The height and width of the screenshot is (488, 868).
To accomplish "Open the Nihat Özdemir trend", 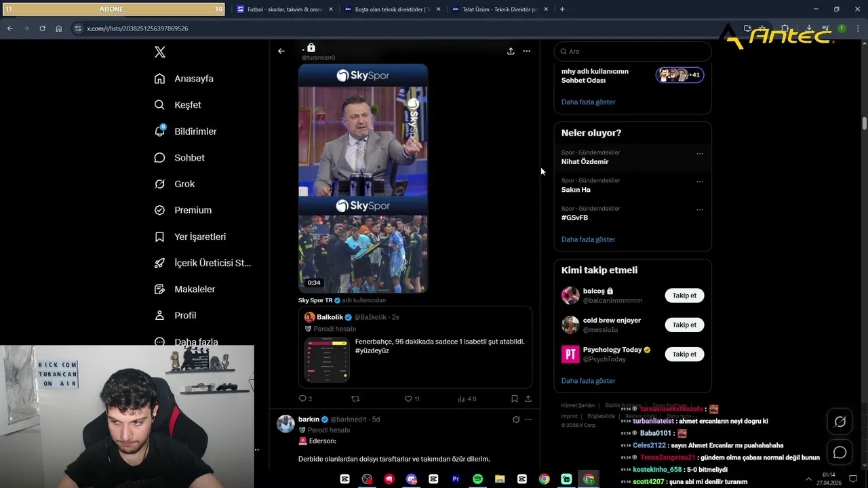I will tap(585, 161).
